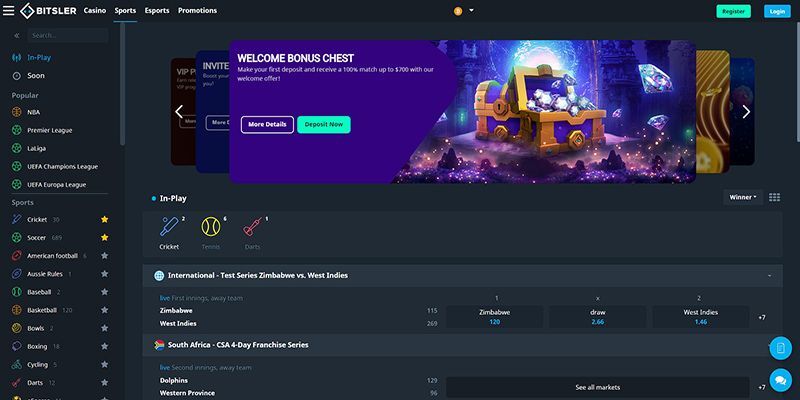Open the live chat floating button

781,380
